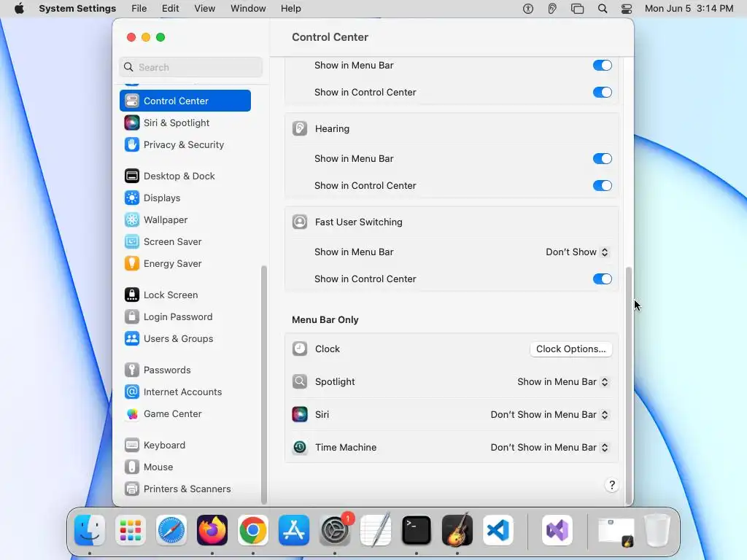Select Game Center in sidebar

tap(185, 414)
